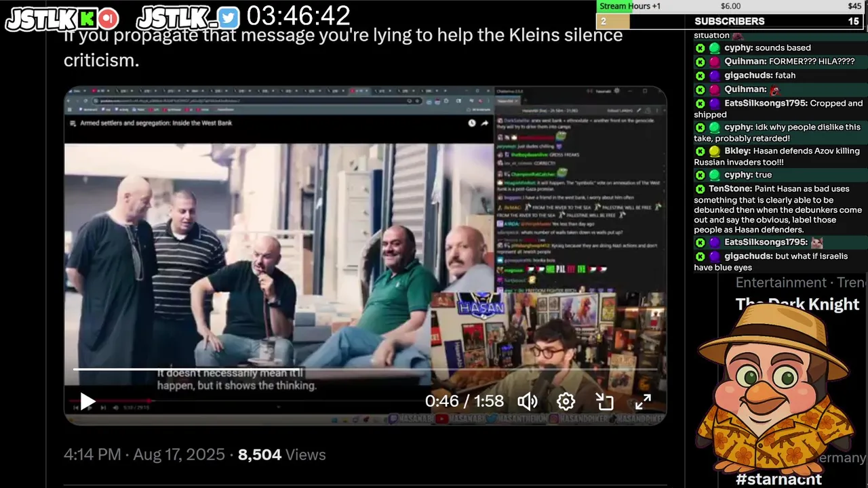This screenshot has height=488, width=868.
Task: Click the #starnacnt hashtag
Action: (778, 479)
